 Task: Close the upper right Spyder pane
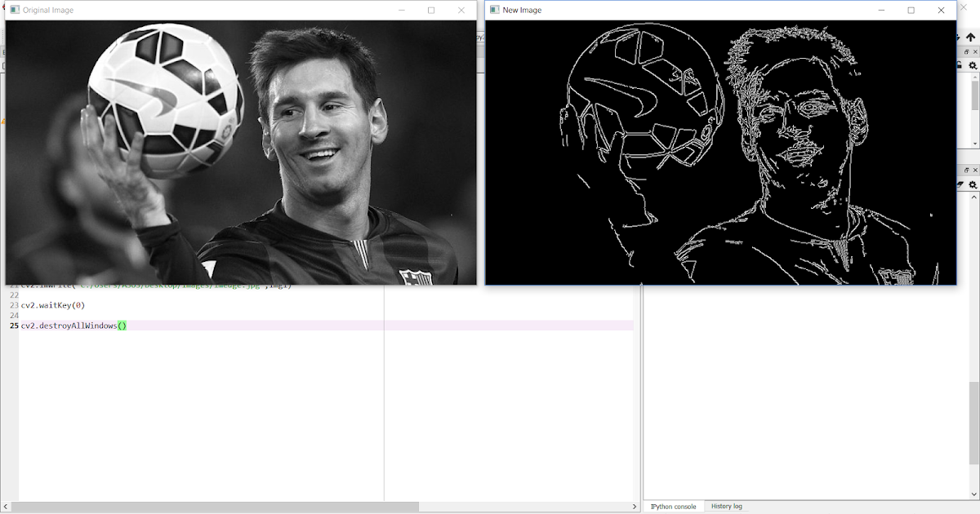point(974,50)
